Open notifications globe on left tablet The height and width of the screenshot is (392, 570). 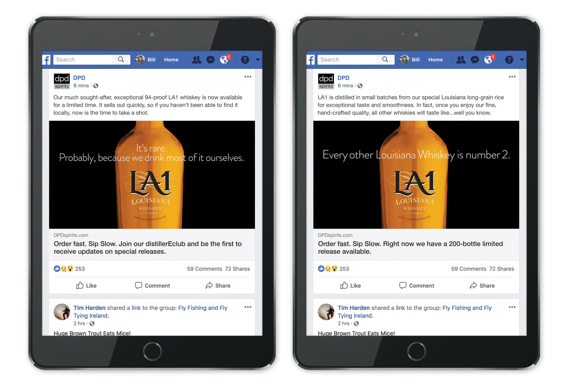point(224,60)
